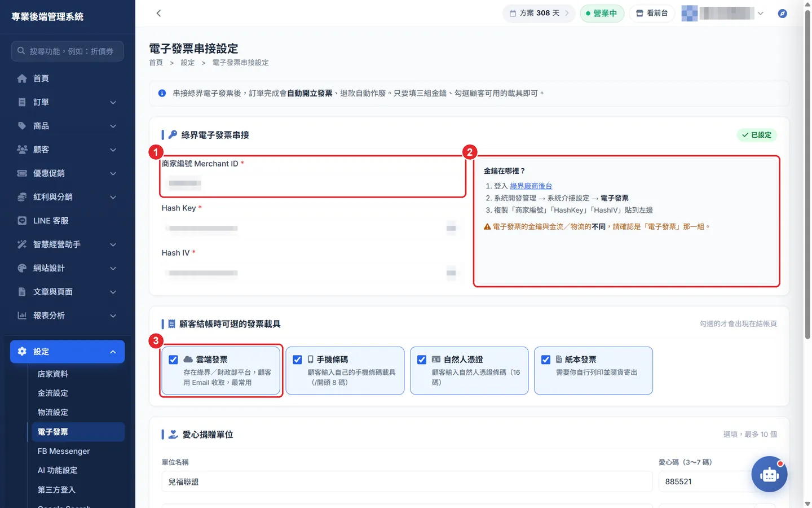Click the 搜尋功能 search field

(68, 51)
